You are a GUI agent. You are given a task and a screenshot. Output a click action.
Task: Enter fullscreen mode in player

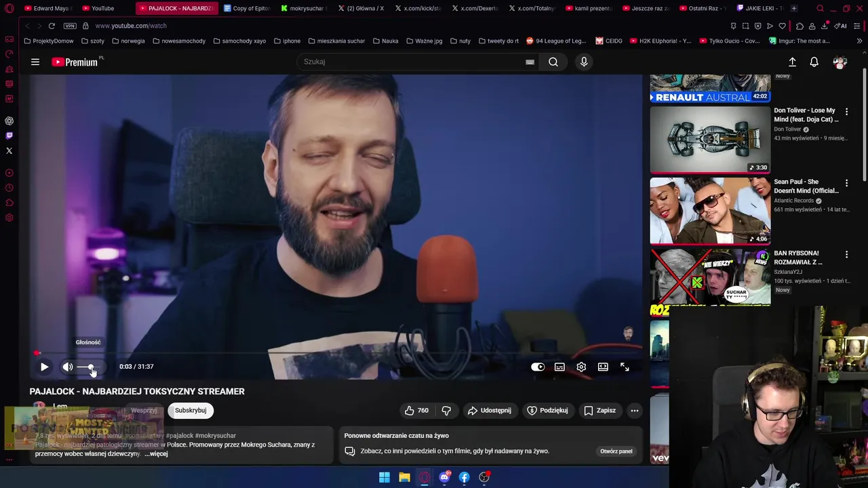(x=625, y=367)
